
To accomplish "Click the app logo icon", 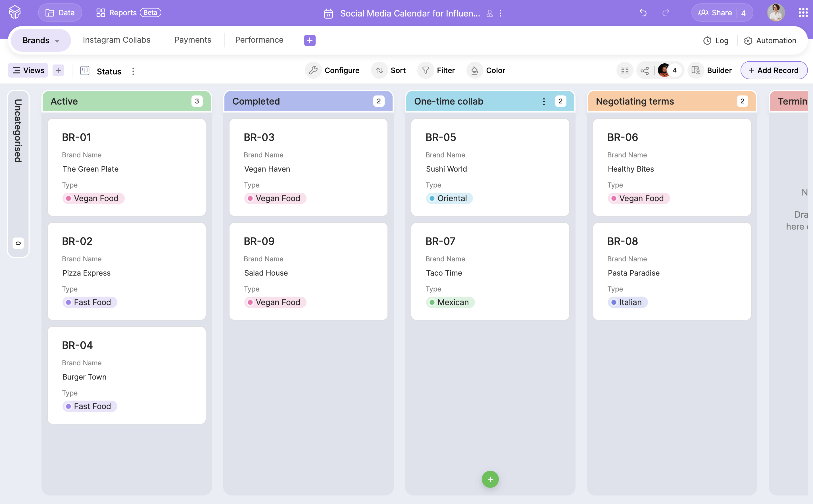I will pyautogui.click(x=15, y=13).
